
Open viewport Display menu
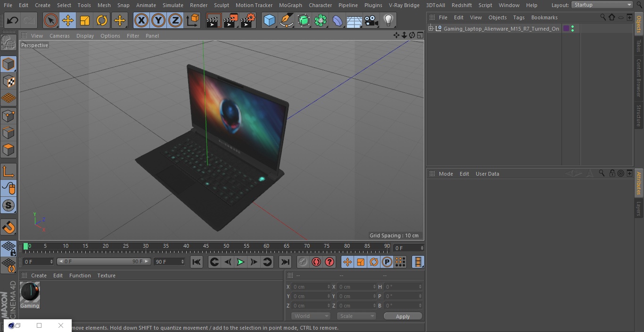(85, 36)
